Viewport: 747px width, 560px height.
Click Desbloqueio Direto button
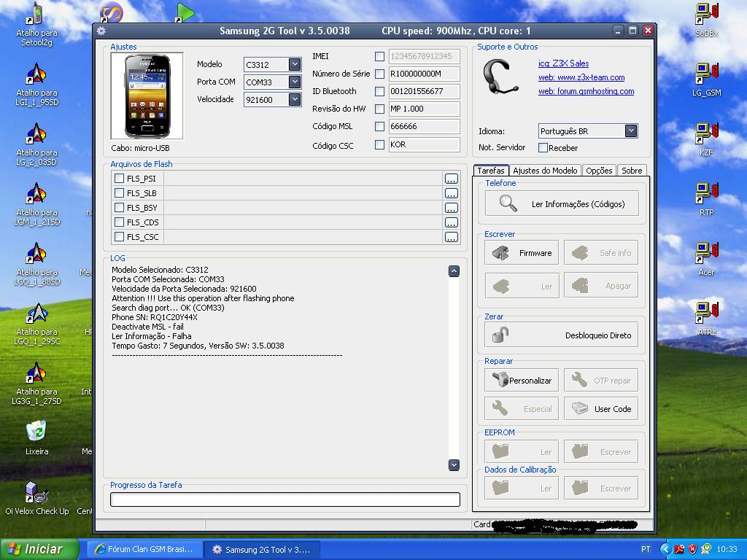pyautogui.click(x=561, y=335)
